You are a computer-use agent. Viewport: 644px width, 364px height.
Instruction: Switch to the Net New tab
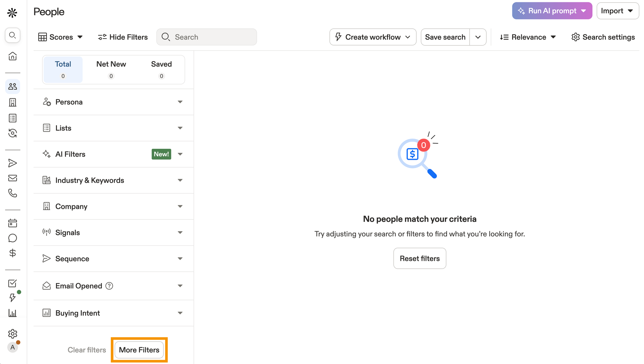111,69
